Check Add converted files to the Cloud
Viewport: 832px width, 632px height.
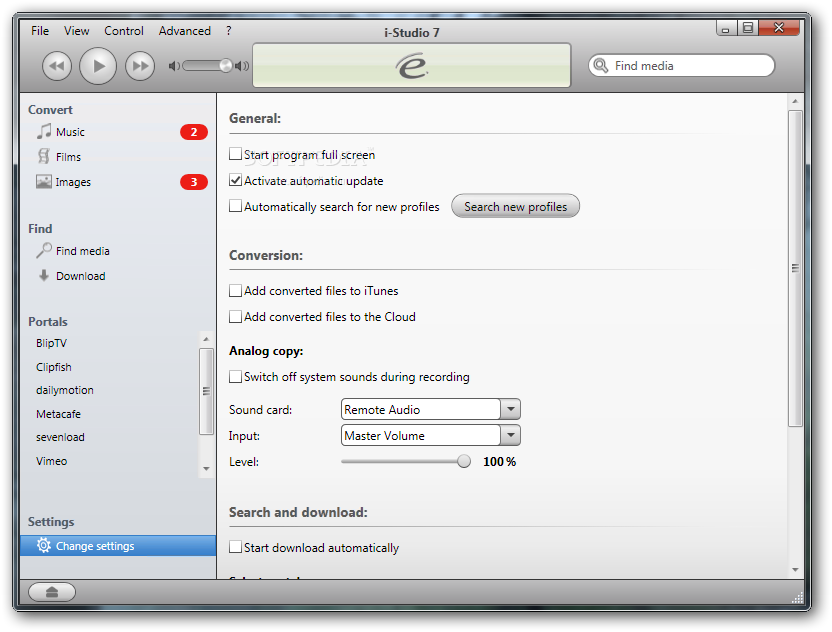pos(235,316)
